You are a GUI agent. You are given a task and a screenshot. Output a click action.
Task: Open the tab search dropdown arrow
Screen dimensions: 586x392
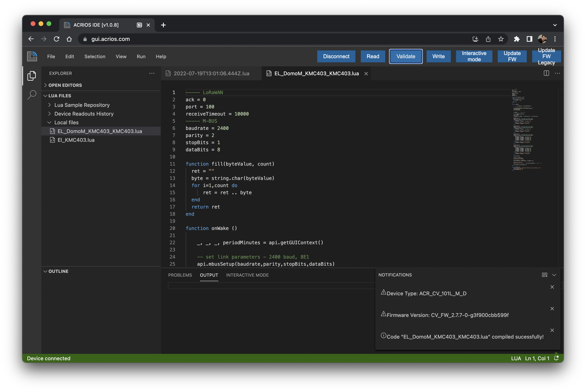(x=555, y=25)
